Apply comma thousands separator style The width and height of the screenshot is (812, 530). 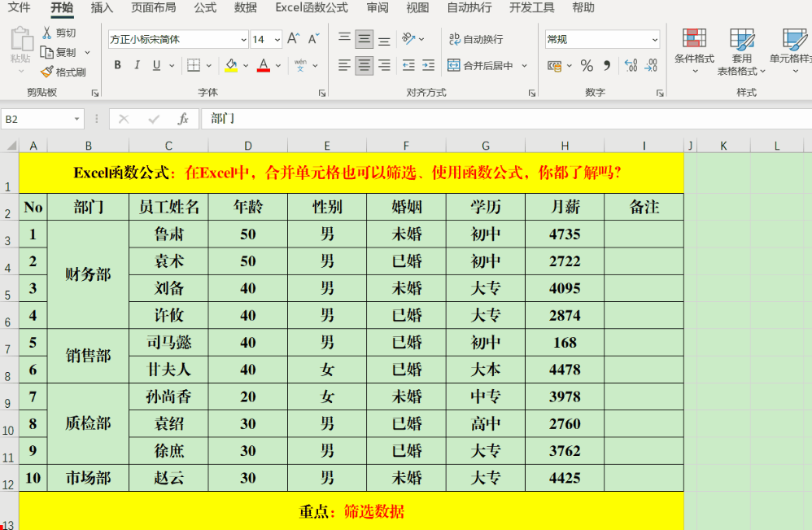click(x=607, y=65)
